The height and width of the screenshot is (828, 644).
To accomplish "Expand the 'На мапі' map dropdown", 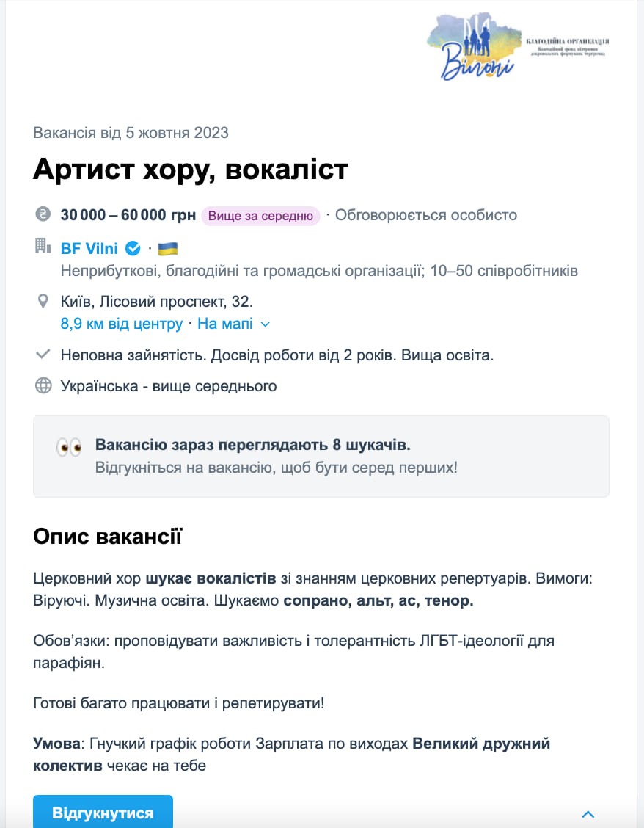I will [x=225, y=324].
